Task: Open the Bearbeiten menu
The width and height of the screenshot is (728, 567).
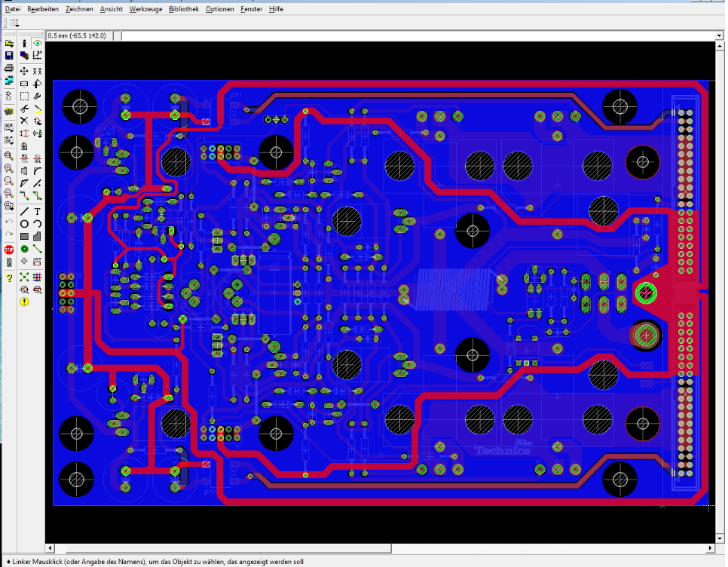Action: pos(43,9)
